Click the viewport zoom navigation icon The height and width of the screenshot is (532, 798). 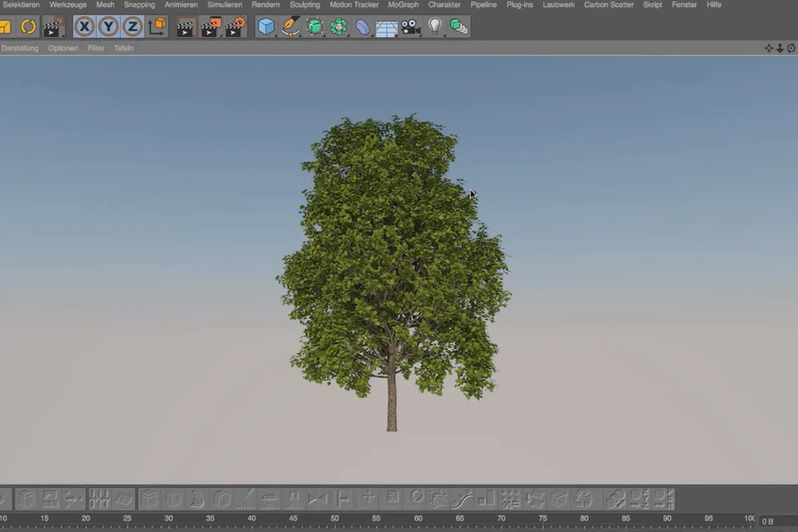click(x=780, y=48)
